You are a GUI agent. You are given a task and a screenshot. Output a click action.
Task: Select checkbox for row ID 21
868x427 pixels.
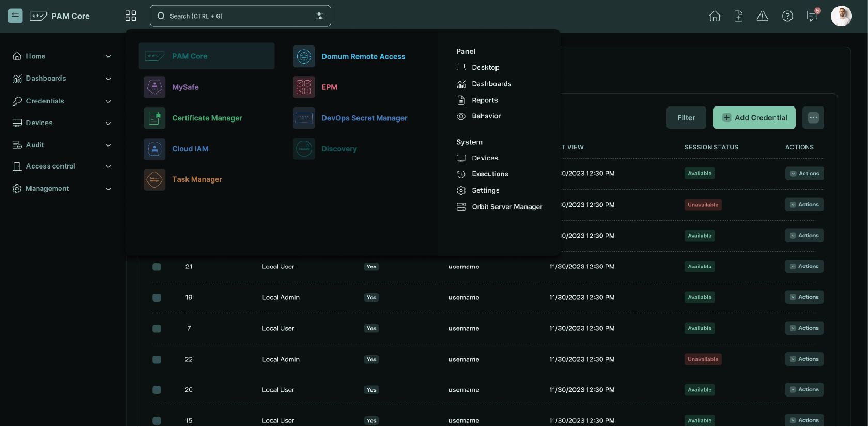pos(157,267)
